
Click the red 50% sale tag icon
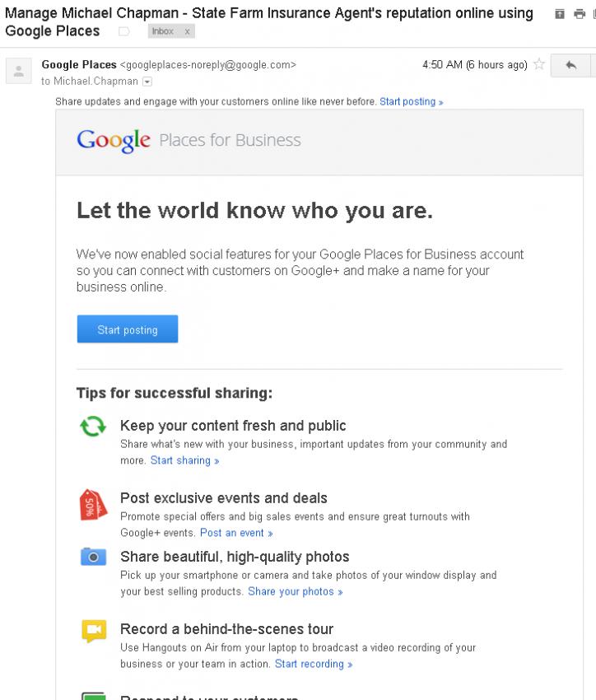pos(93,505)
